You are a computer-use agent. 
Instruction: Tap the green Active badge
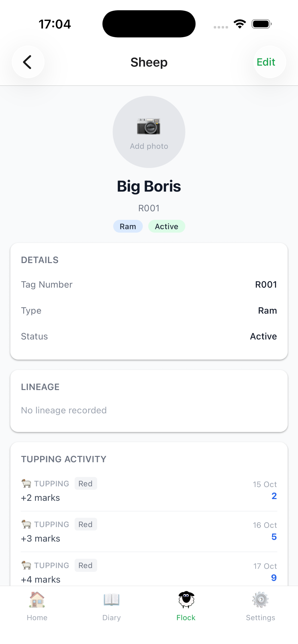[x=167, y=226]
